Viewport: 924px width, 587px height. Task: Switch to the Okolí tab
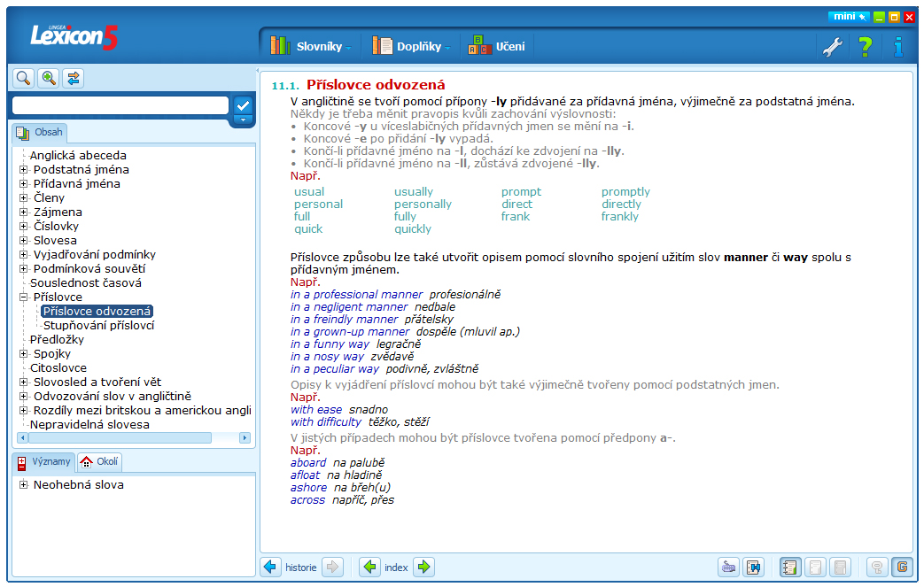[x=99, y=461]
